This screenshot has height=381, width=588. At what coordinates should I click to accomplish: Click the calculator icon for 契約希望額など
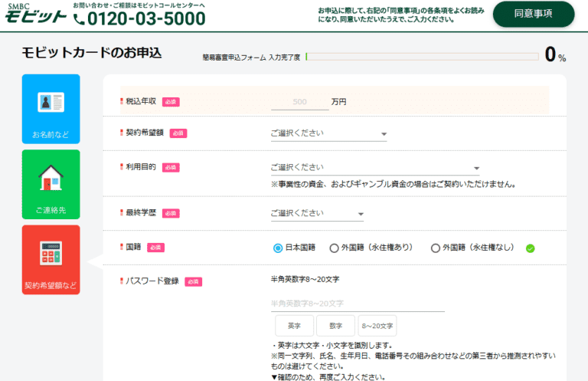(51, 254)
